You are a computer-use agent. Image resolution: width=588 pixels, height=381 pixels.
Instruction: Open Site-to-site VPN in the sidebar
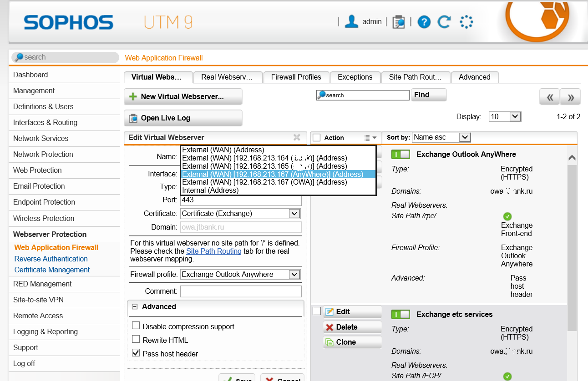pyautogui.click(x=64, y=300)
